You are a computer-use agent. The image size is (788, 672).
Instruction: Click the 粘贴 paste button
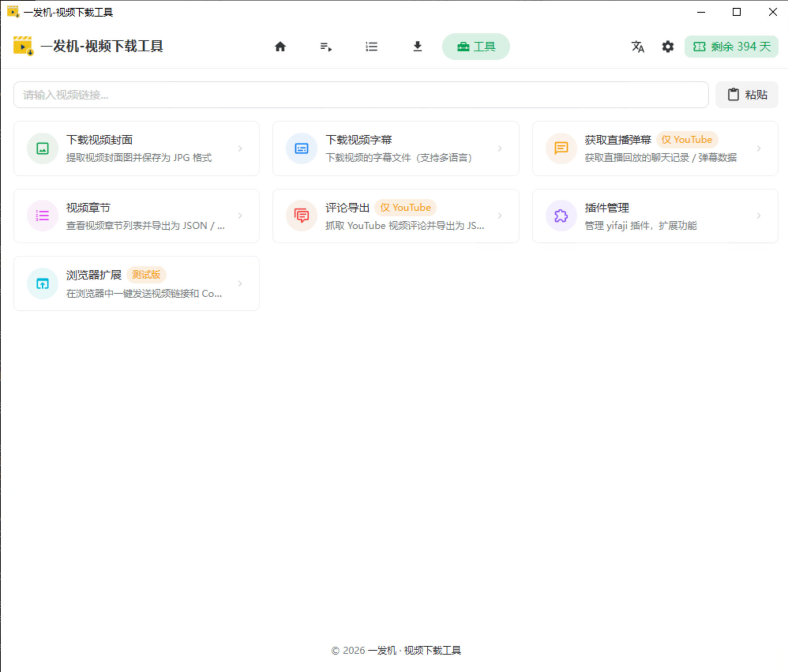click(747, 95)
